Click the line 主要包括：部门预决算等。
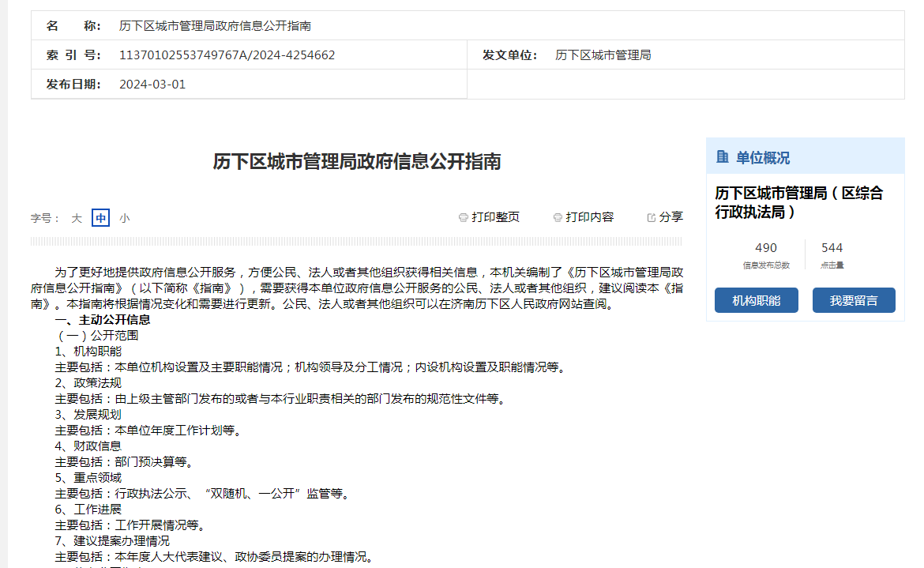924x568 pixels. (124, 462)
